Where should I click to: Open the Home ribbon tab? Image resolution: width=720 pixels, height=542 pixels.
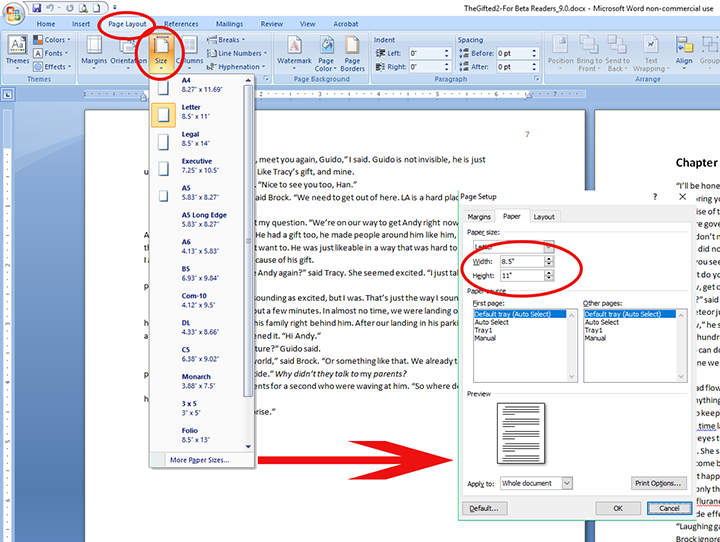point(46,24)
